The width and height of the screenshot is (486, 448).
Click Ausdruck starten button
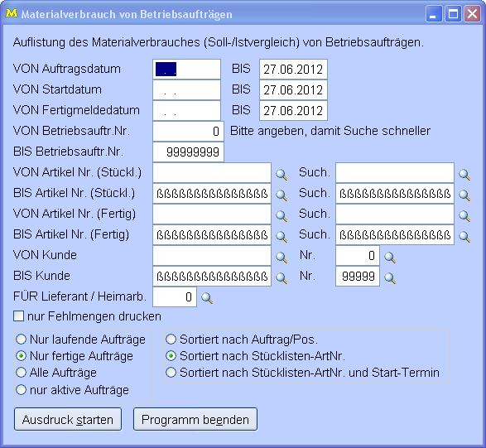point(68,420)
